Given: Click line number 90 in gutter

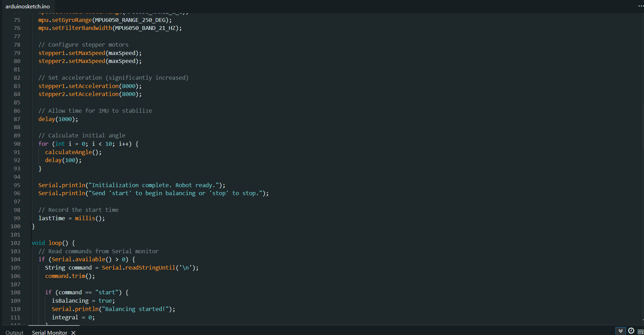Looking at the screenshot, I should tap(17, 144).
